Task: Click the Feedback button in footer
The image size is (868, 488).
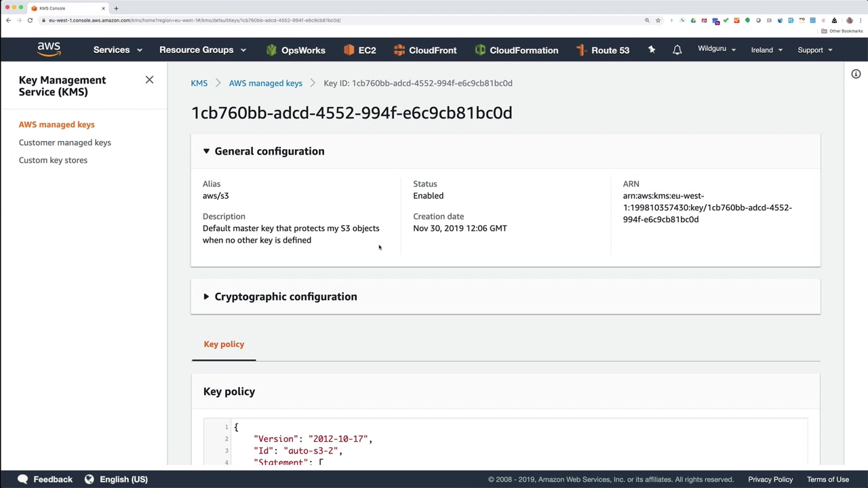Action: click(45, 479)
